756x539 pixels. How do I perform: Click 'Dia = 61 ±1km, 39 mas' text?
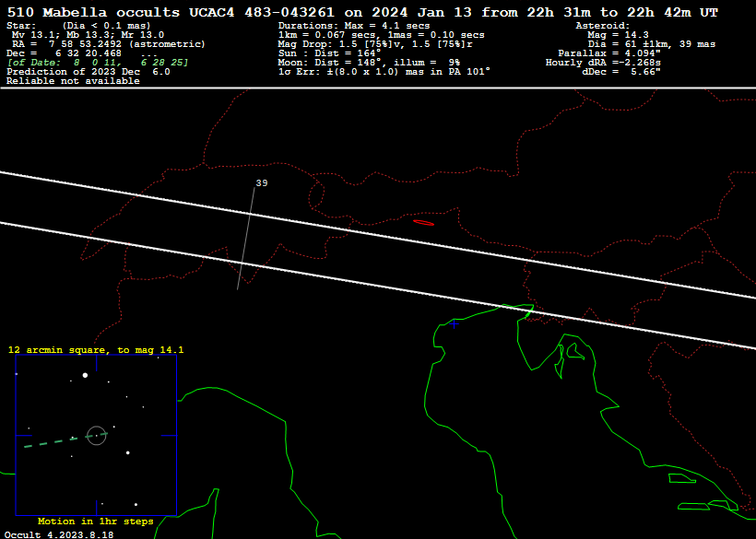click(652, 44)
